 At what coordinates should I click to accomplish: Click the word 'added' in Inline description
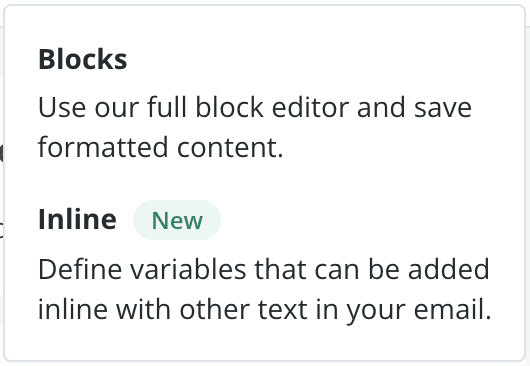(x=449, y=269)
